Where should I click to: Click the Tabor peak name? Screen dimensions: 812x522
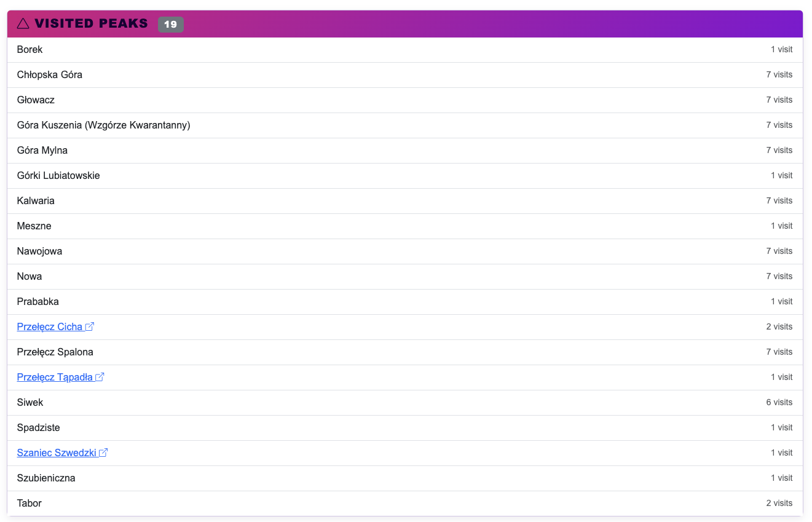[x=30, y=503]
